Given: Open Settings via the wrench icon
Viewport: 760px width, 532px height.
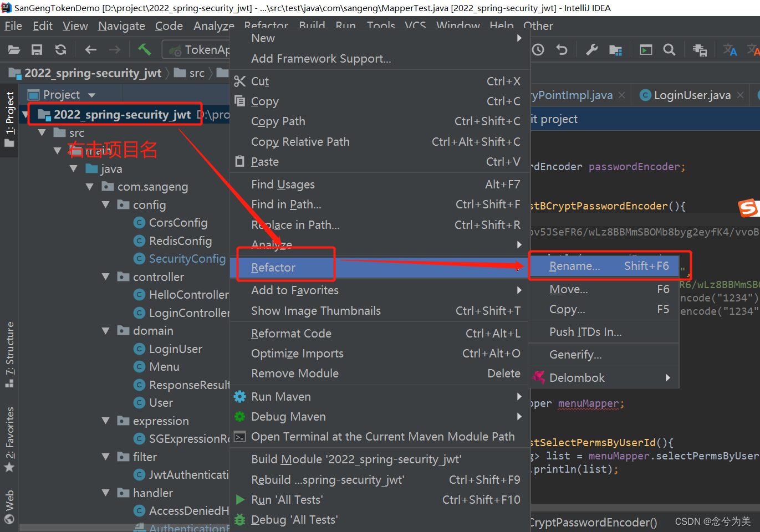Looking at the screenshot, I should (591, 50).
